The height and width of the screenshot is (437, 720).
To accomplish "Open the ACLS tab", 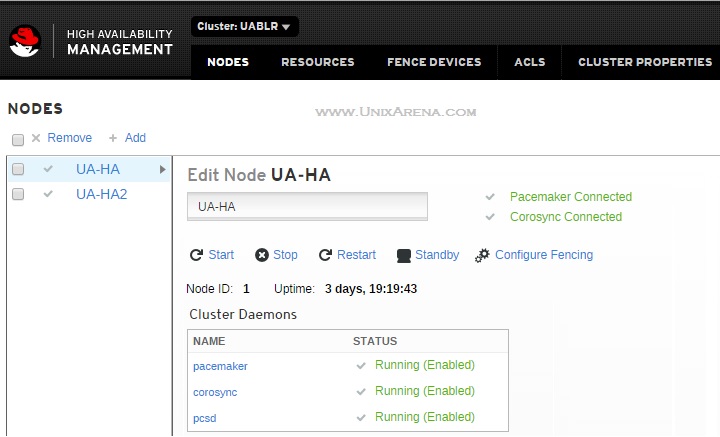I will point(529,62).
